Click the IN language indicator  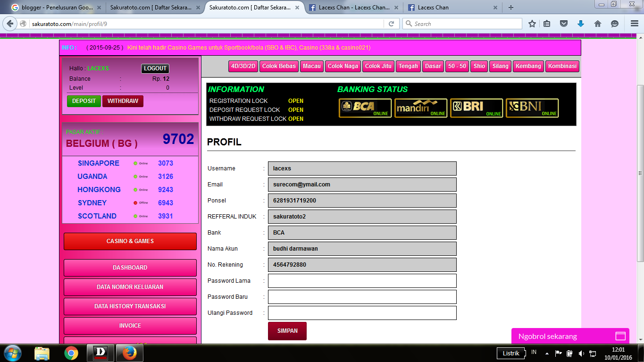coord(534,352)
